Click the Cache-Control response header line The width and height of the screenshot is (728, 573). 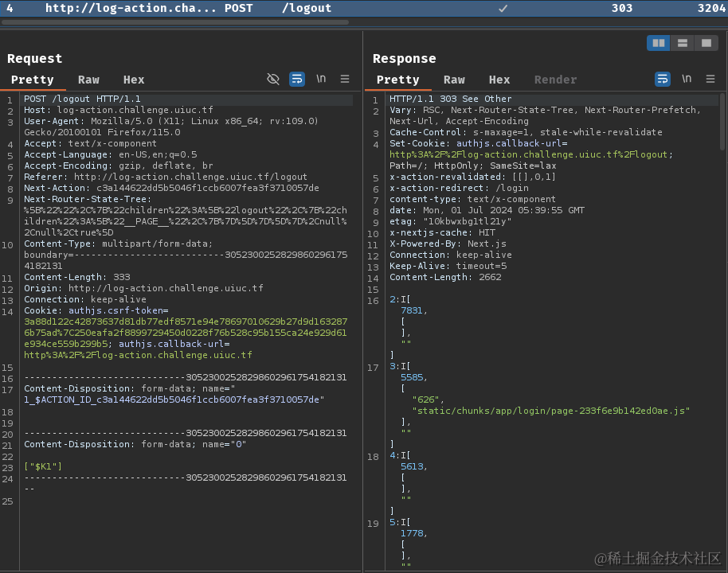click(x=526, y=132)
